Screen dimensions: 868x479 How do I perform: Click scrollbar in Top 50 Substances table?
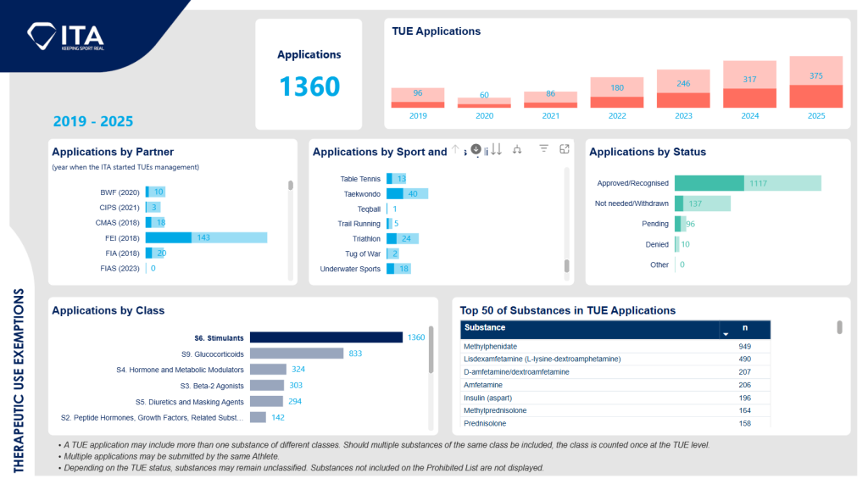click(839, 327)
